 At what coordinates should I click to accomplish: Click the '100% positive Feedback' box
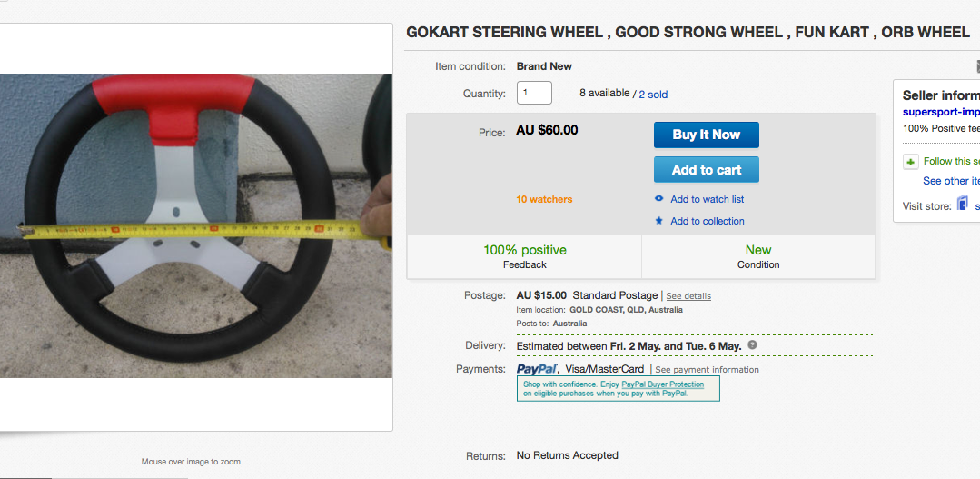[524, 256]
